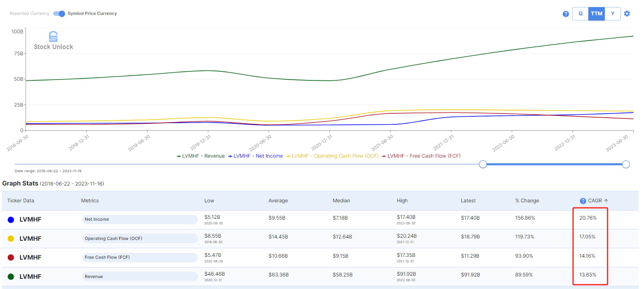Toggle LVMHF Net Income series in legend
Viewport: 644px width, 289px height.
255,156
